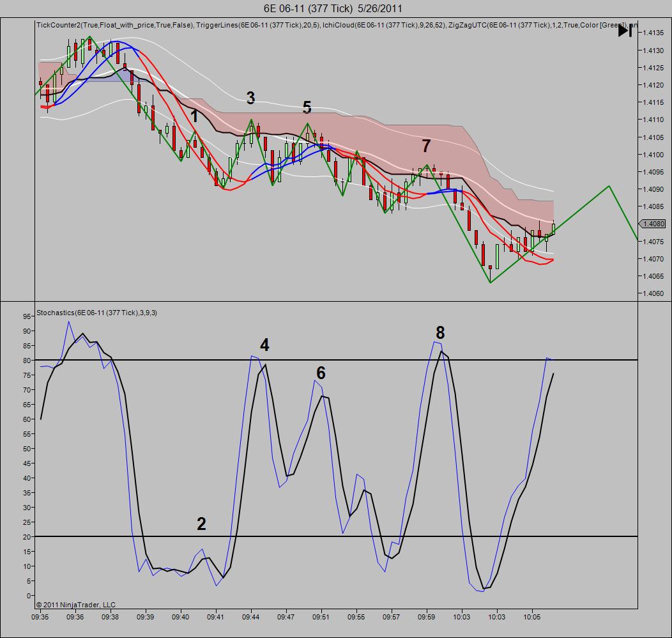This screenshot has height=638, width=672.
Task: Click stochastics scale value 0
Action: point(28,596)
